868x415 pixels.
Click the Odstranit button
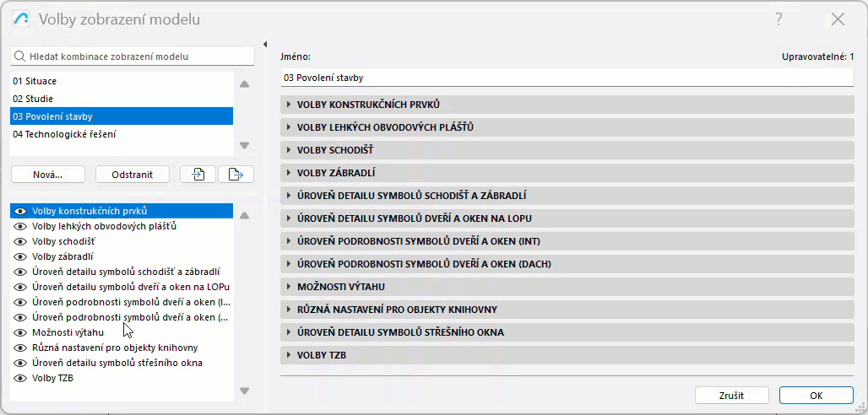[133, 175]
